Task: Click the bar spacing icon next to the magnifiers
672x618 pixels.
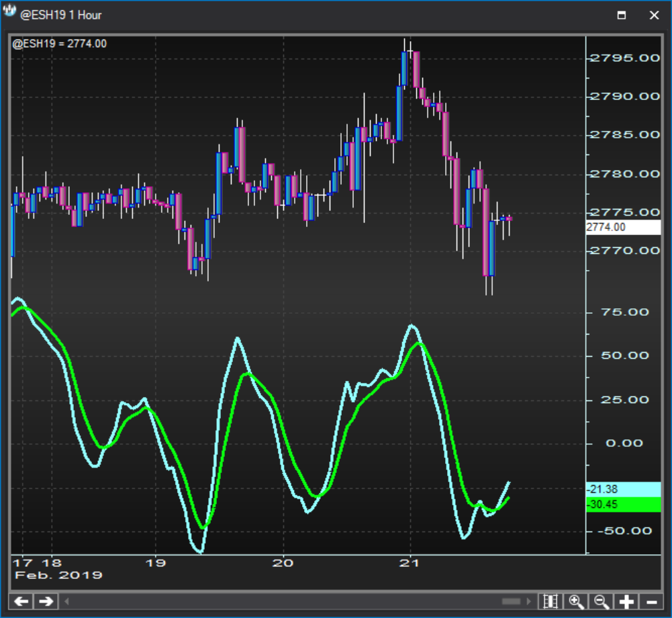Action: (550, 601)
